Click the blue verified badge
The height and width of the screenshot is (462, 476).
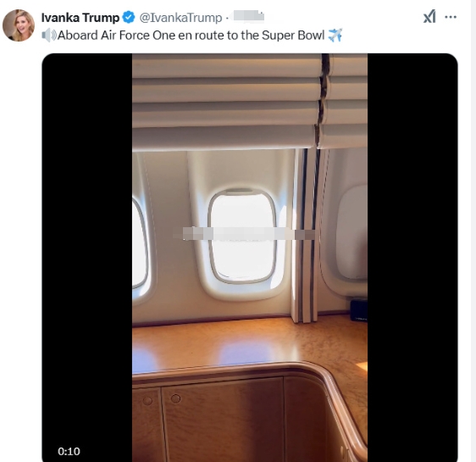[x=129, y=17]
